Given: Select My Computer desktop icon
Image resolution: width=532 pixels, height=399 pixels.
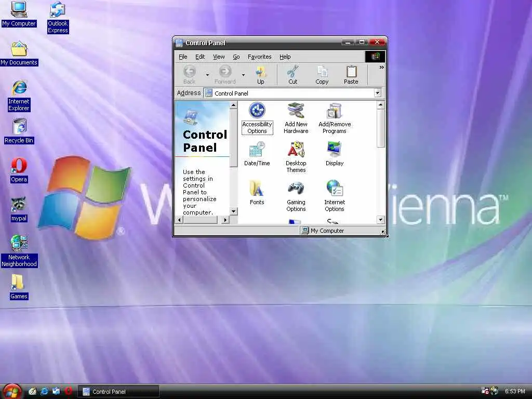Looking at the screenshot, I should (x=19, y=14).
